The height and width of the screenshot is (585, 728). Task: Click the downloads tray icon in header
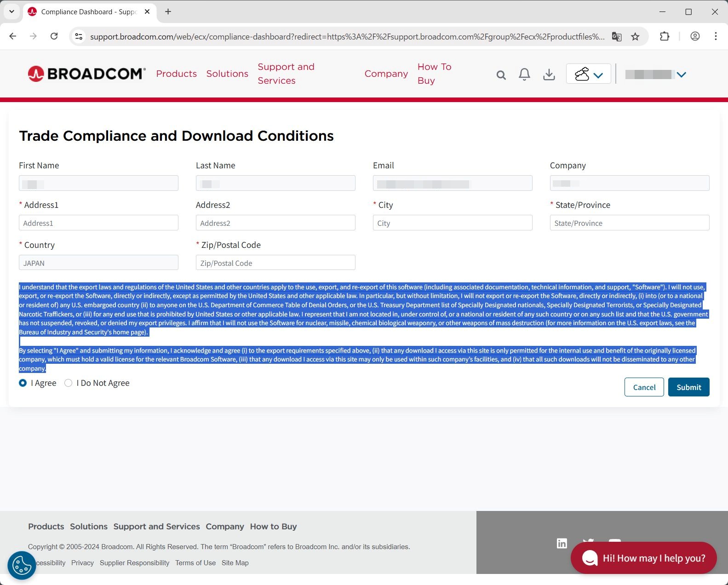click(549, 75)
